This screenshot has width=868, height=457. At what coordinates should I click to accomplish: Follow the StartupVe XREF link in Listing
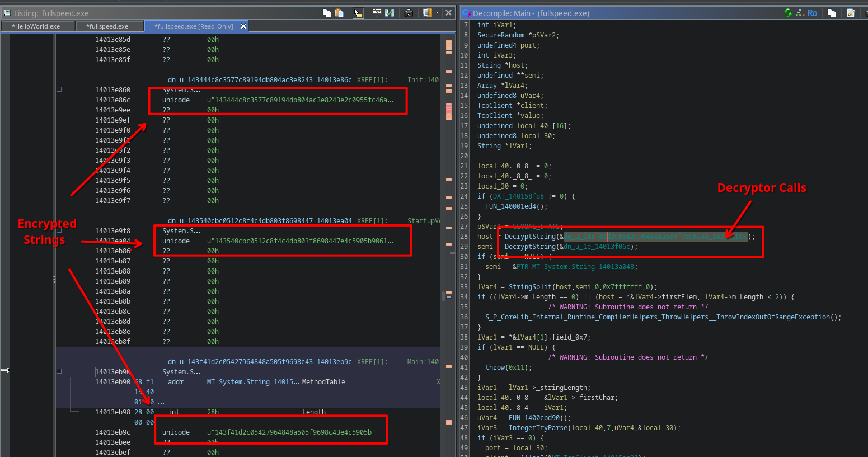click(424, 221)
